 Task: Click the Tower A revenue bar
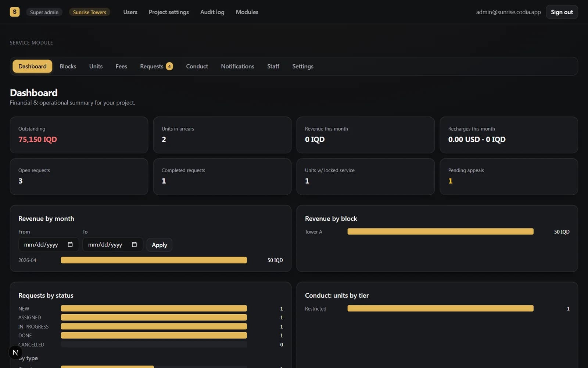pos(441,231)
